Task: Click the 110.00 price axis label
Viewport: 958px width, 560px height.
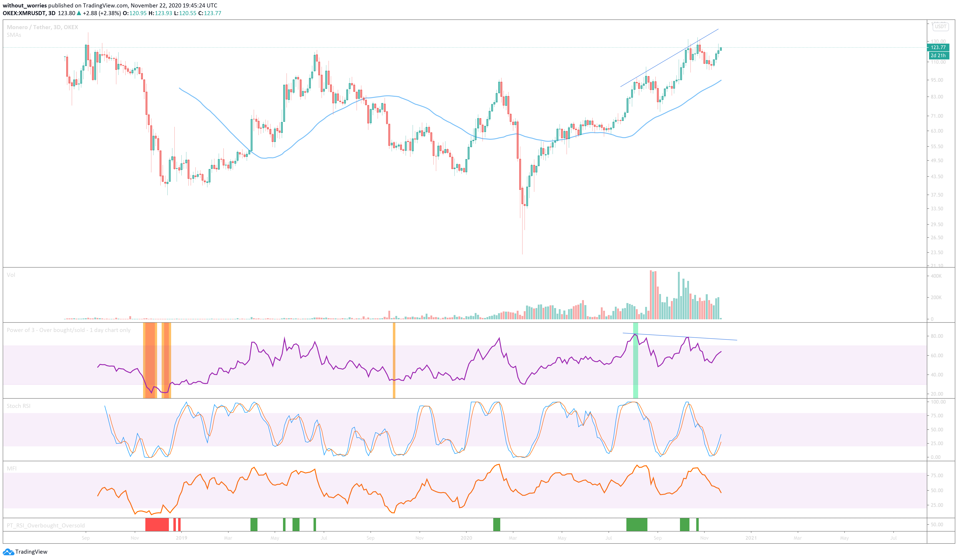Action: 938,62
